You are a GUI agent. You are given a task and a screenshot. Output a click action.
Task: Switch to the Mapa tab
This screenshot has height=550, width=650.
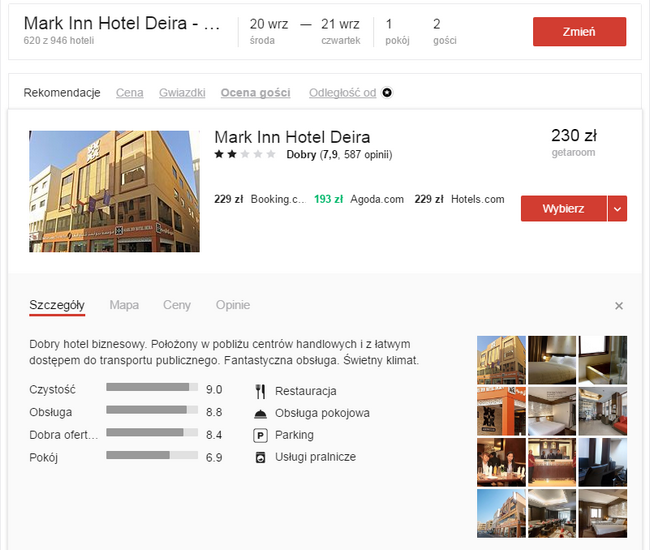tap(124, 305)
